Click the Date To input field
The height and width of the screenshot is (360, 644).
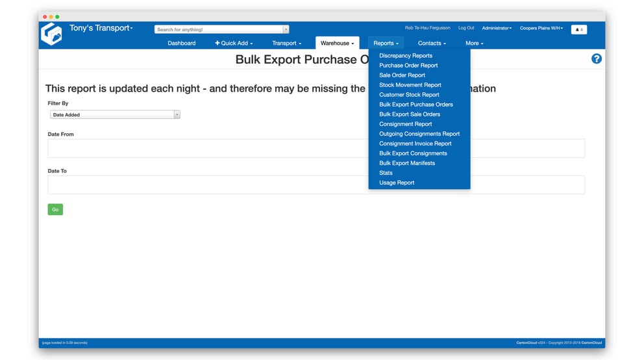click(316, 185)
